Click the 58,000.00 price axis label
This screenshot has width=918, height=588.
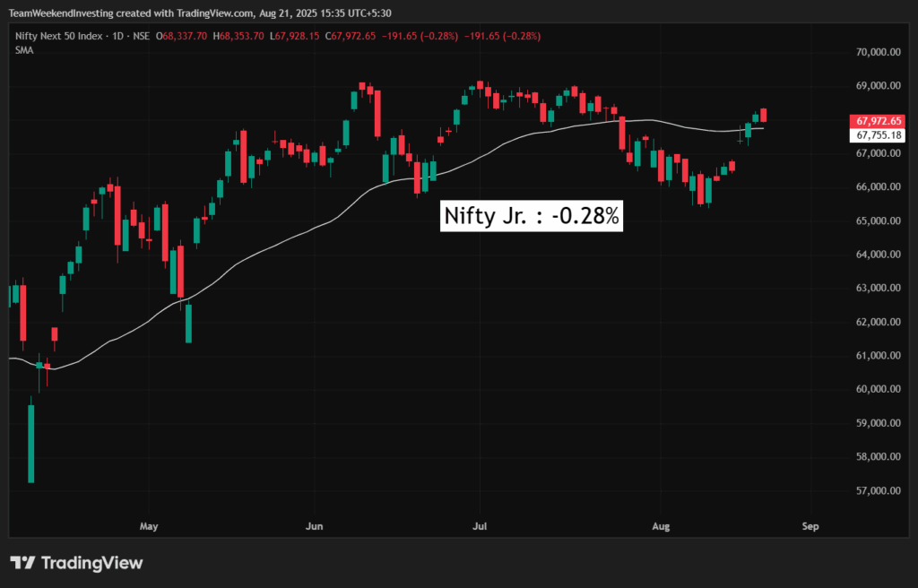tap(879, 457)
